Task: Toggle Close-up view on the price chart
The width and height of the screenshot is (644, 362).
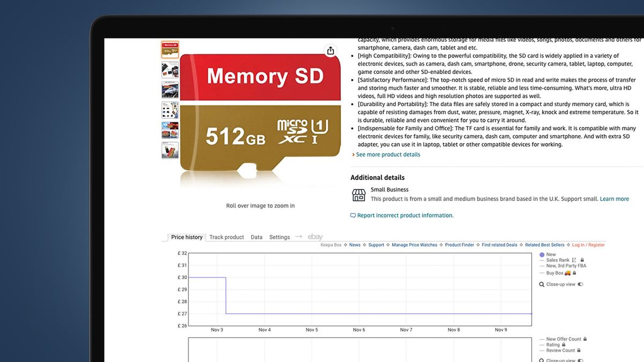Action: pyautogui.click(x=580, y=284)
